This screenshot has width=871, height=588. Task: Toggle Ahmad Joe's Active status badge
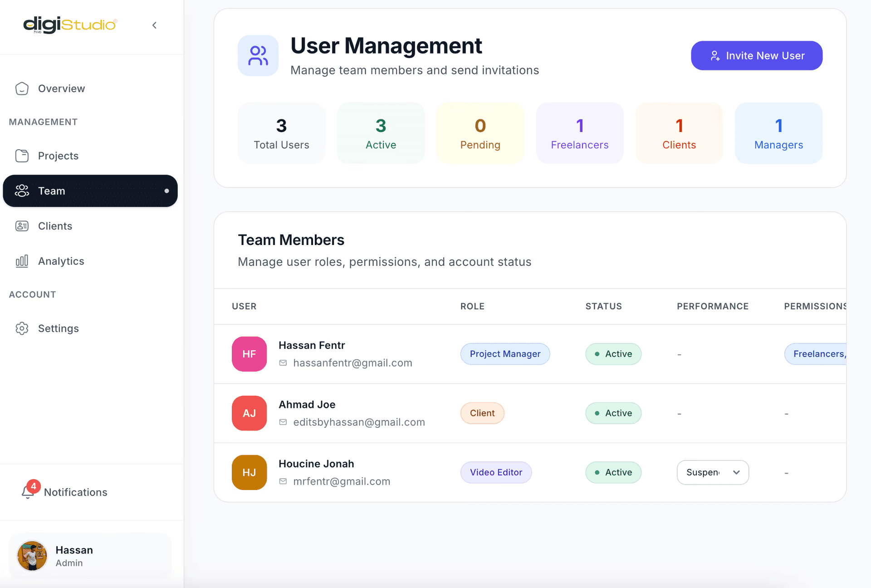[x=613, y=413]
